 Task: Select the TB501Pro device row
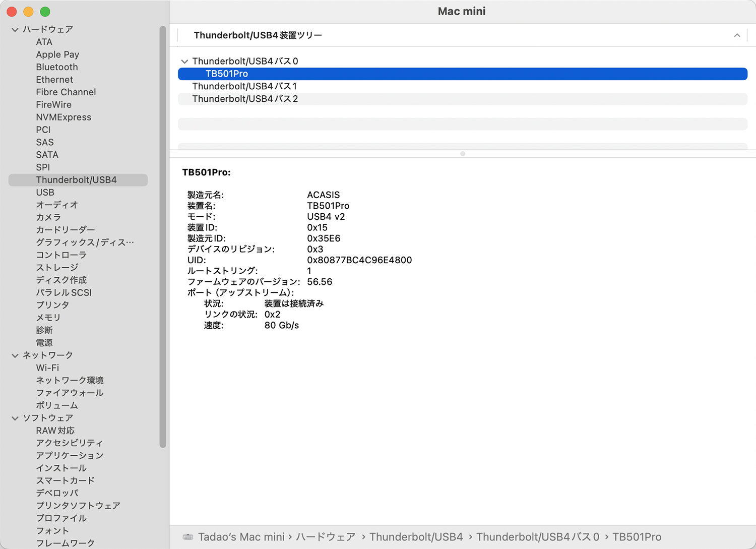click(x=463, y=74)
